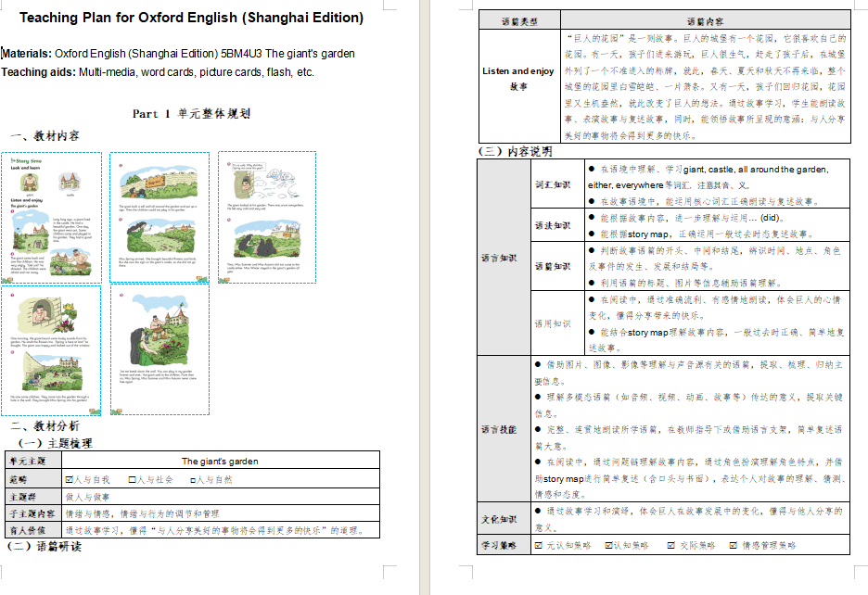Toggle the 情感管理策略 checkbox
The height and width of the screenshot is (595, 868).
[x=733, y=546]
